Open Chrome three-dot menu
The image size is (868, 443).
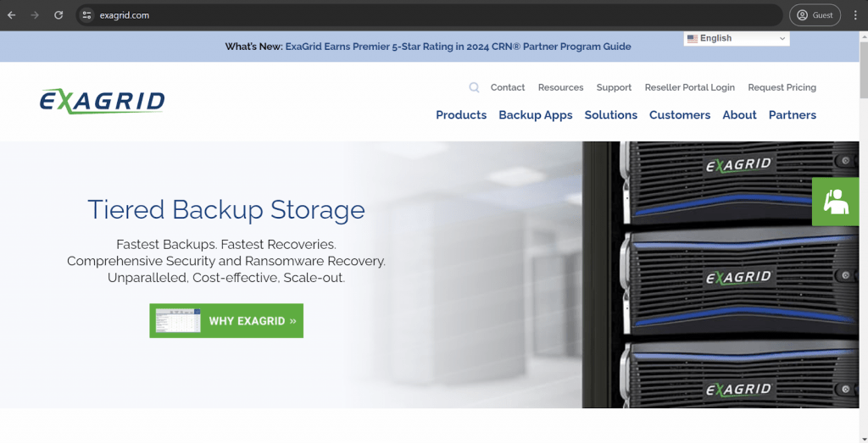tap(855, 15)
